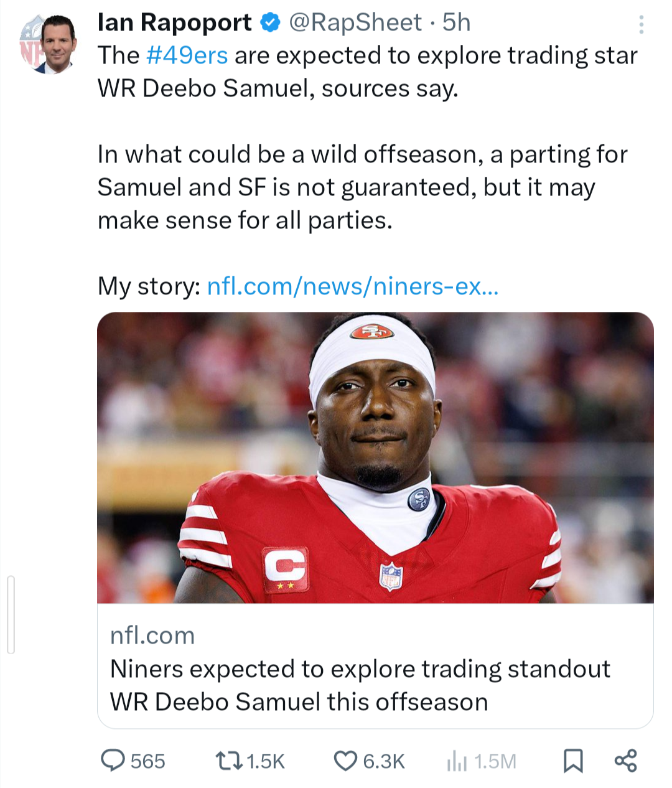
Task: Follow the nfl.com/news/niners-ex... story link
Action: (x=352, y=286)
